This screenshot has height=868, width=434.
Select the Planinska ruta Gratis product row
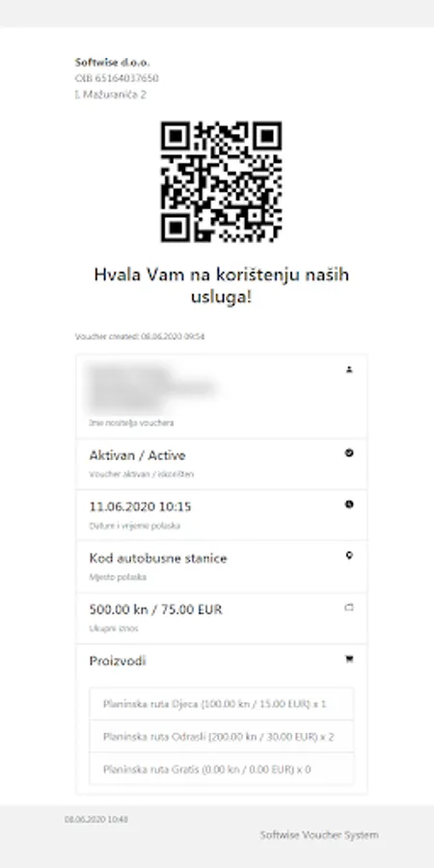tap(221, 769)
